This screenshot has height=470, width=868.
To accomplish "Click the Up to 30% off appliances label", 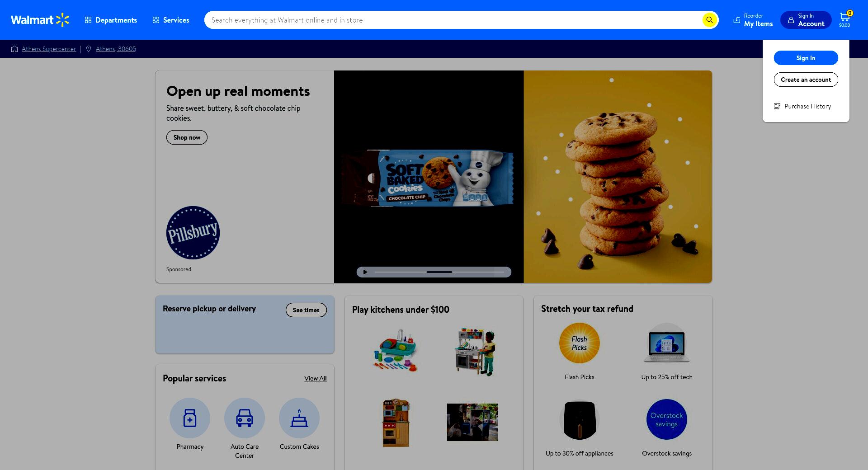I will (580, 453).
